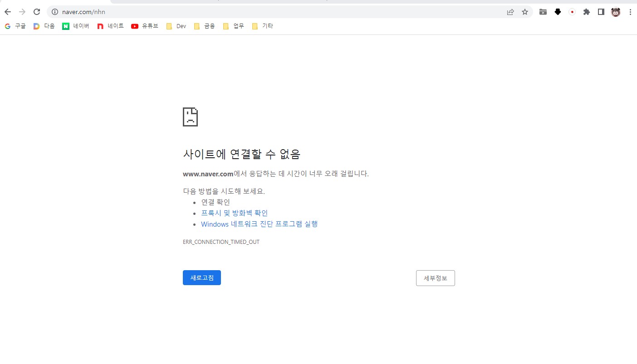
Task: Open the profile avatar menu
Action: [616, 12]
